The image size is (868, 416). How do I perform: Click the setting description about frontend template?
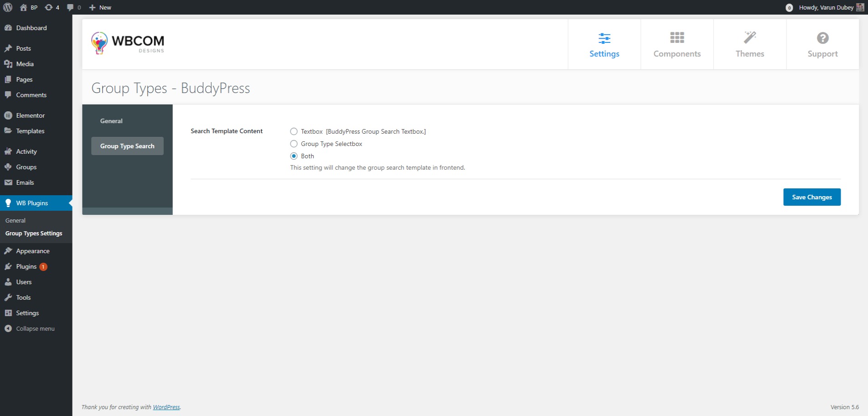point(378,167)
